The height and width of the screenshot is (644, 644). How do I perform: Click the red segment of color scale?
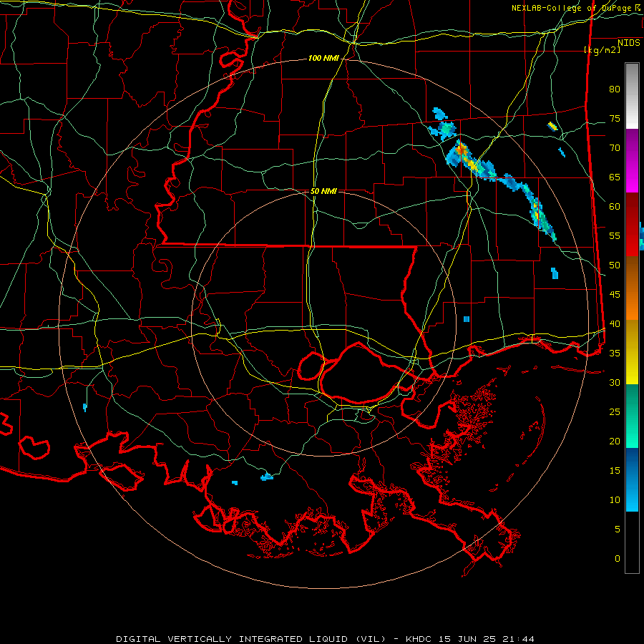pos(632,224)
